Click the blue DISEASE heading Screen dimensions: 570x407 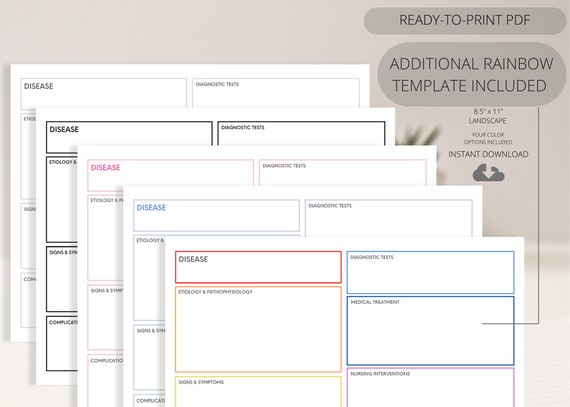point(151,207)
